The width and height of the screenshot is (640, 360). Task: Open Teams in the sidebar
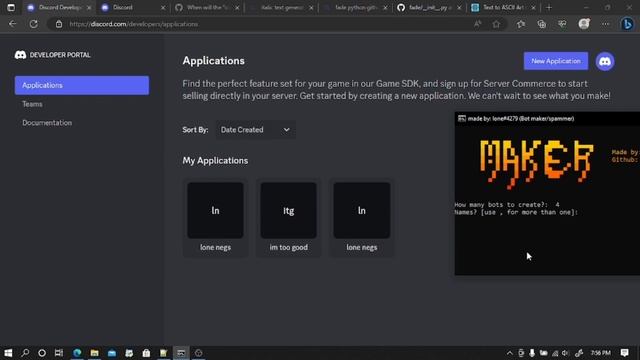click(32, 104)
